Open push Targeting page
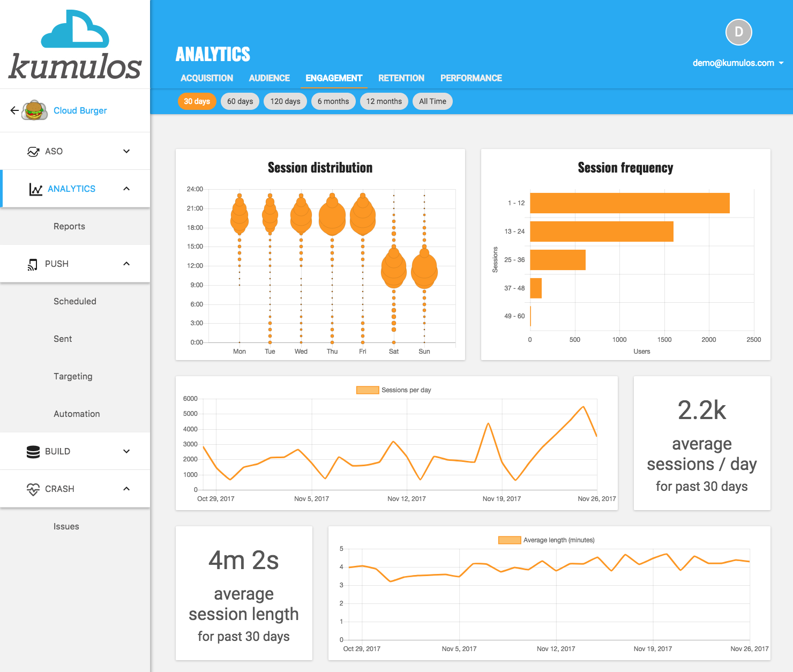Image resolution: width=793 pixels, height=672 pixels. point(73,376)
